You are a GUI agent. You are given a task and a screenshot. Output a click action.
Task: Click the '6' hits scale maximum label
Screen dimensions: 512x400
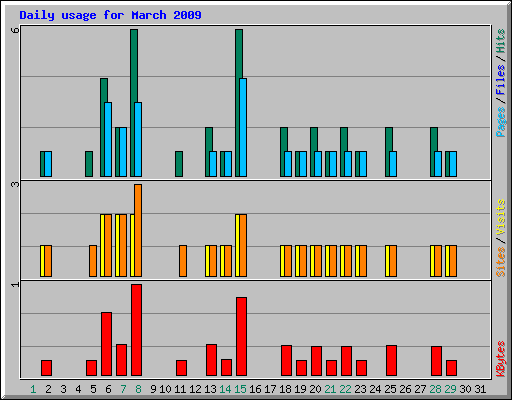(15, 30)
